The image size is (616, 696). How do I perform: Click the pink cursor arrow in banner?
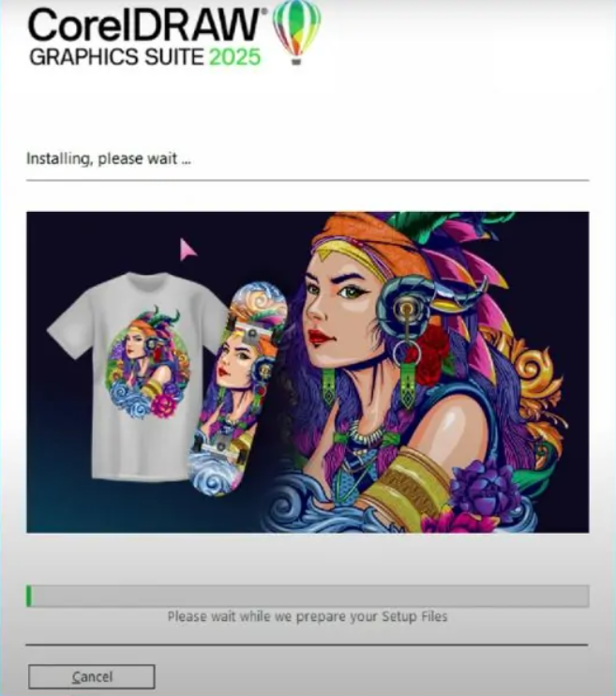point(188,249)
